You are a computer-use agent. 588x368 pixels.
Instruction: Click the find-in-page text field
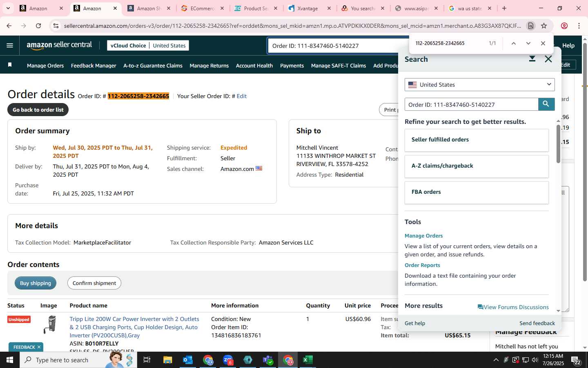pyautogui.click(x=448, y=43)
